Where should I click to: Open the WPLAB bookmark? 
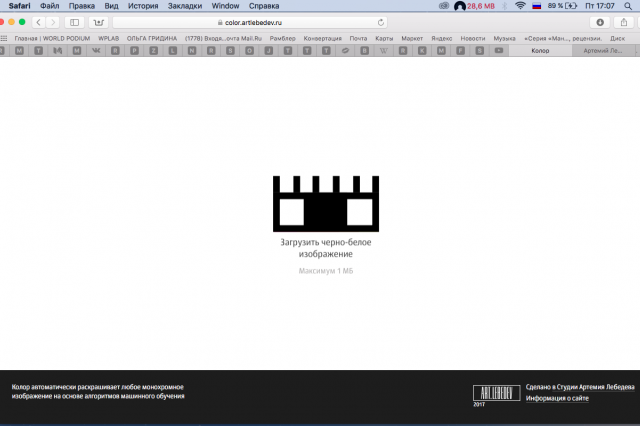(x=109, y=38)
